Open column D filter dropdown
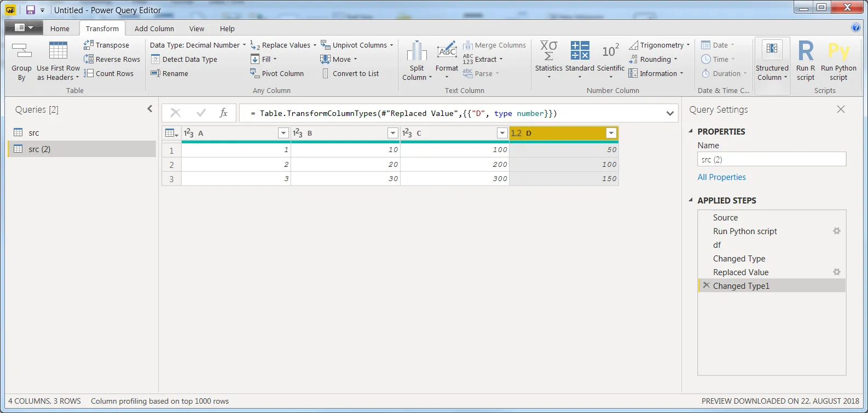Viewport: 868px width, 413px height. point(611,133)
